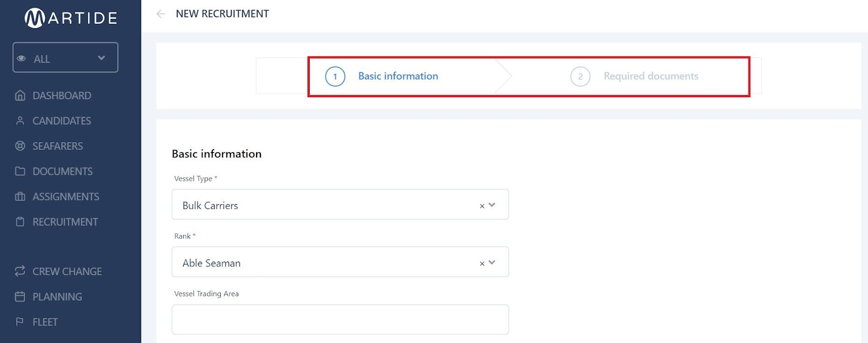Click the Seafarers lifebuoy icon
Image resolution: width=868 pixels, height=343 pixels.
point(20,146)
